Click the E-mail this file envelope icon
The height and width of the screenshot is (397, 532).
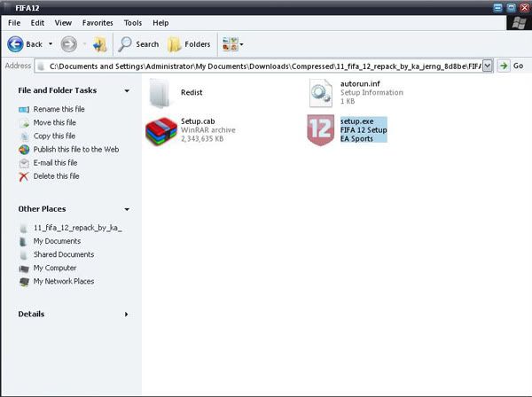(x=24, y=163)
